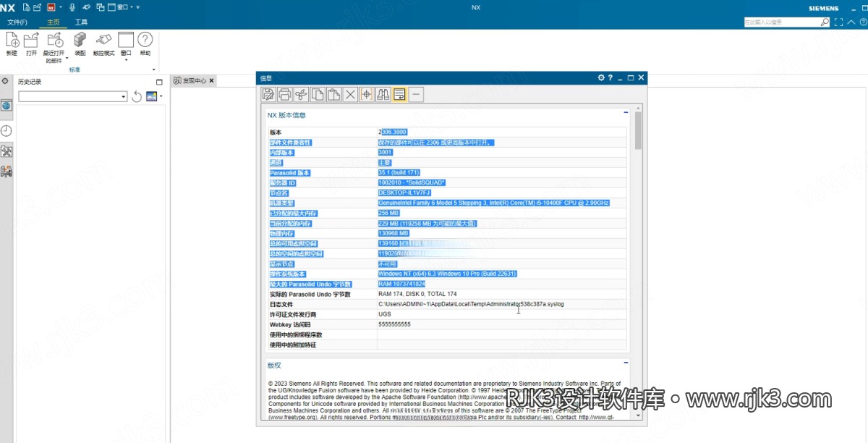Image resolution: width=868 pixels, height=443 pixels.
Task: Click the minus icon in 信息 toolbar
Action: click(x=416, y=94)
